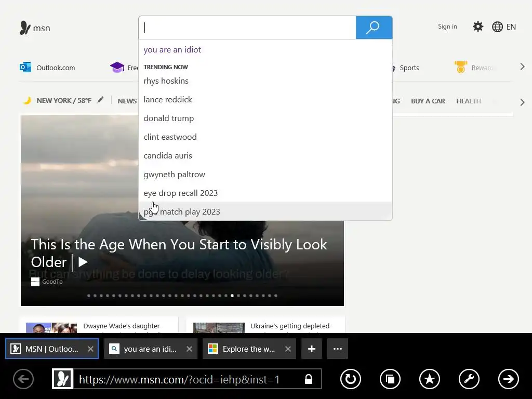
Task: Click the highlighted carousel dot
Action: (x=232, y=296)
